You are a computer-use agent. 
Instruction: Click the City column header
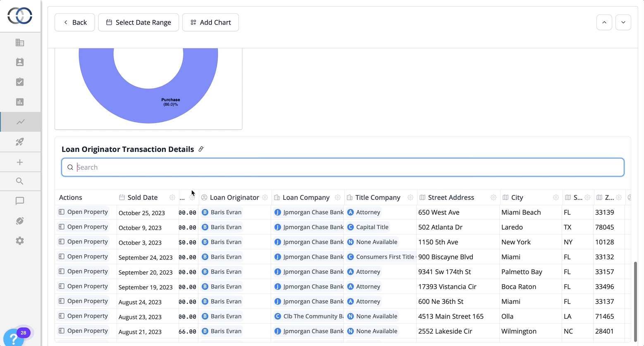517,197
